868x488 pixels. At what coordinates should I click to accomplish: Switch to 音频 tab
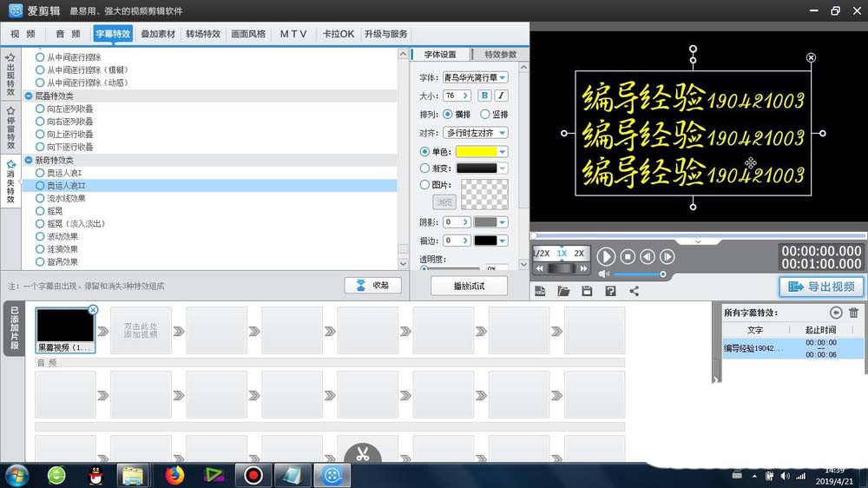[68, 34]
